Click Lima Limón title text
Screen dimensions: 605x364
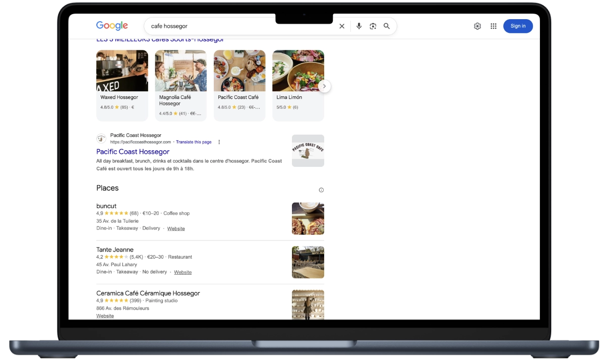(x=289, y=97)
